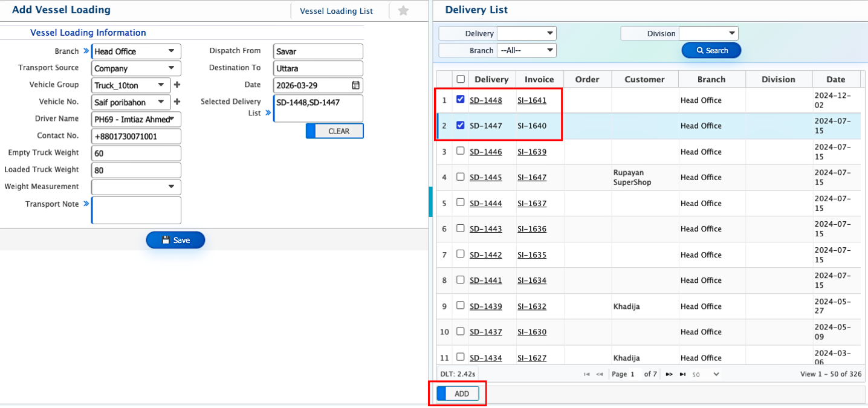The width and height of the screenshot is (868, 408).
Task: Open the Division filter dropdown
Action: [x=708, y=33]
